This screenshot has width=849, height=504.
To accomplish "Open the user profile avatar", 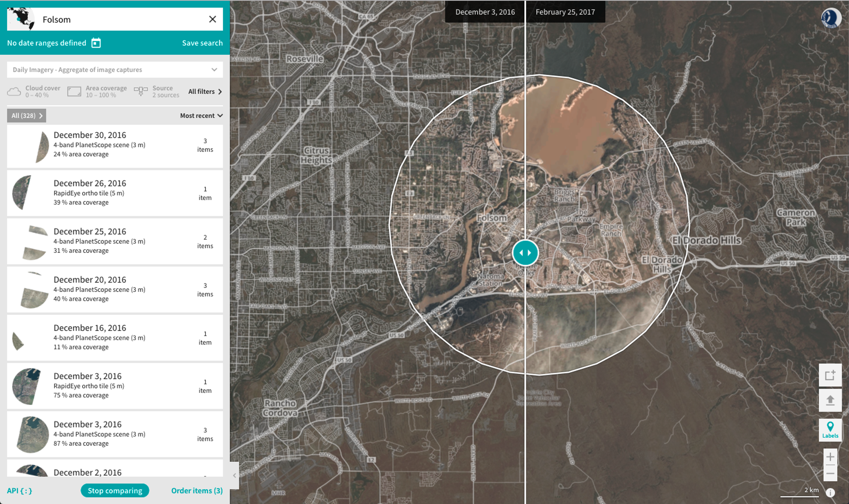I will tap(831, 18).
